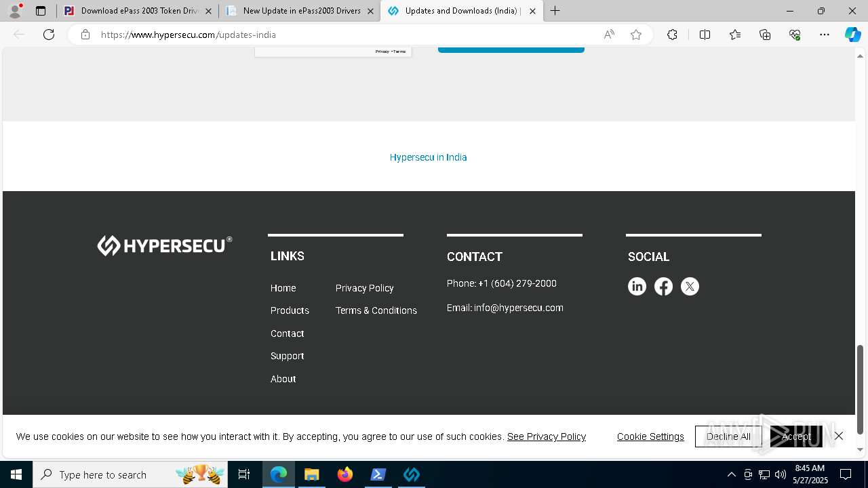Open the Facebook social icon

click(663, 287)
